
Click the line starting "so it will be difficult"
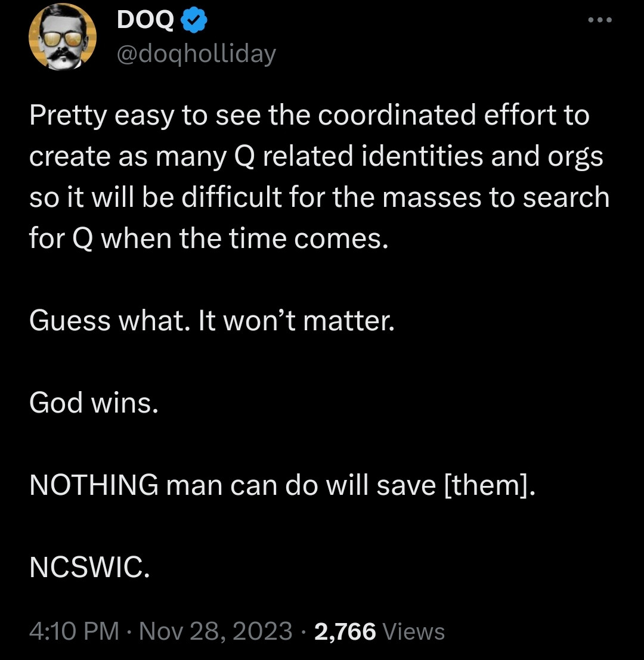(x=319, y=197)
